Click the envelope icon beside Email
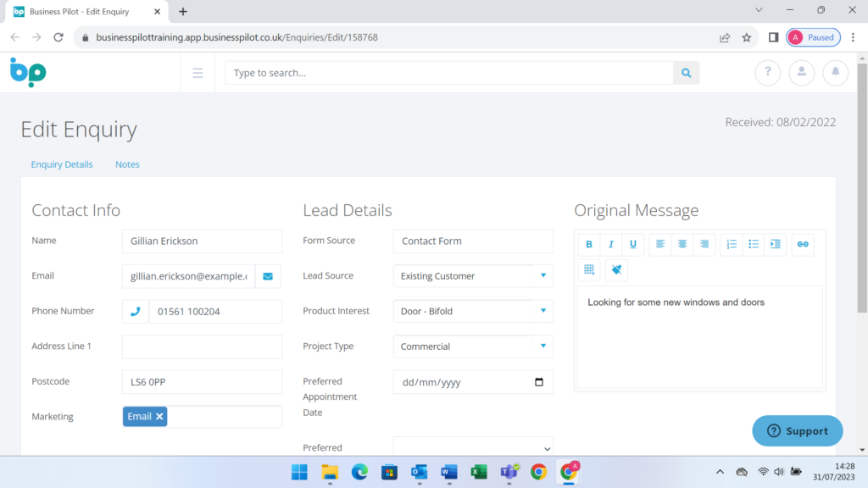This screenshot has width=868, height=488. [x=268, y=276]
